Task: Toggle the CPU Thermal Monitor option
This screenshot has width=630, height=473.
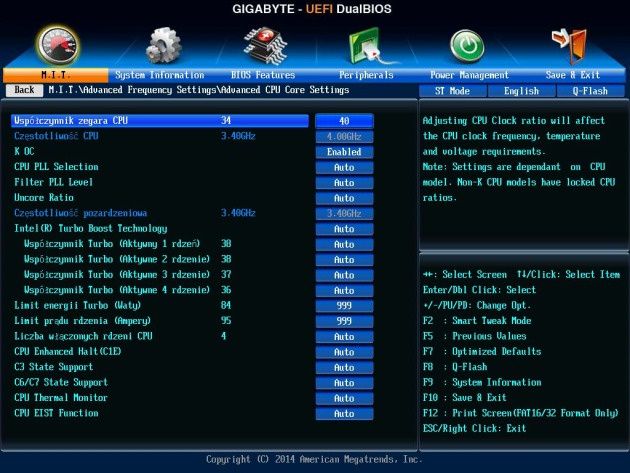Action: coord(344,398)
